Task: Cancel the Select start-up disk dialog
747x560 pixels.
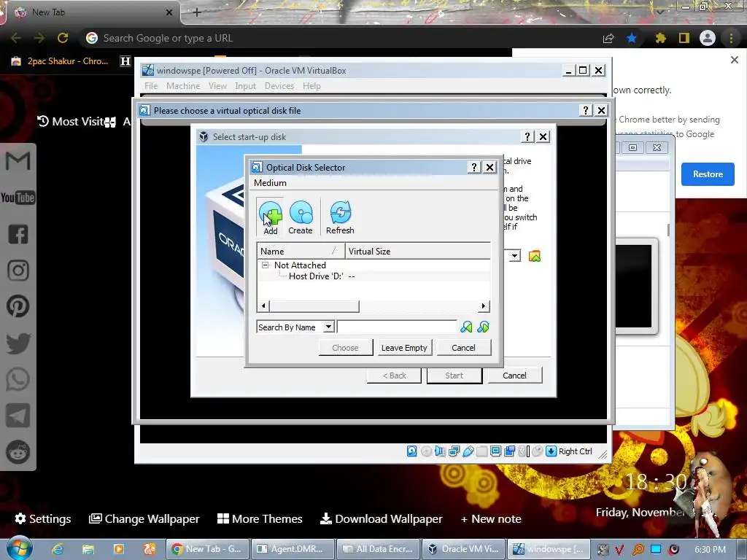Action: [514, 376]
